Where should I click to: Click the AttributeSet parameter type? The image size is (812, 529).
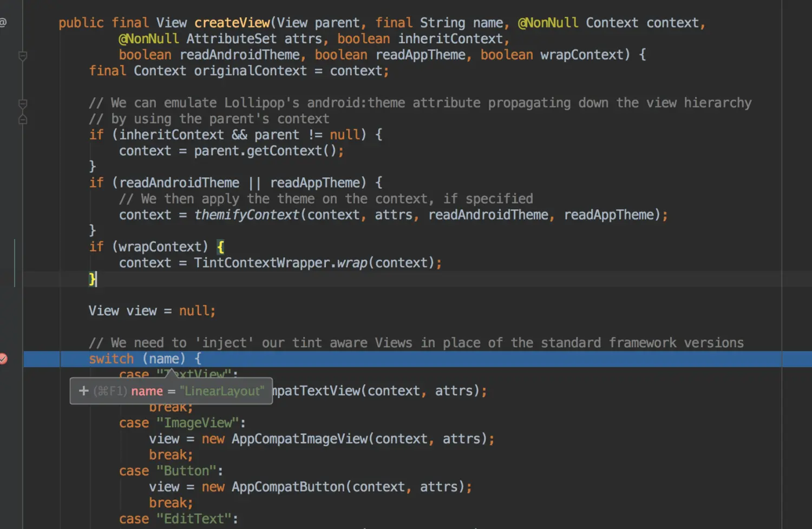coord(232,39)
